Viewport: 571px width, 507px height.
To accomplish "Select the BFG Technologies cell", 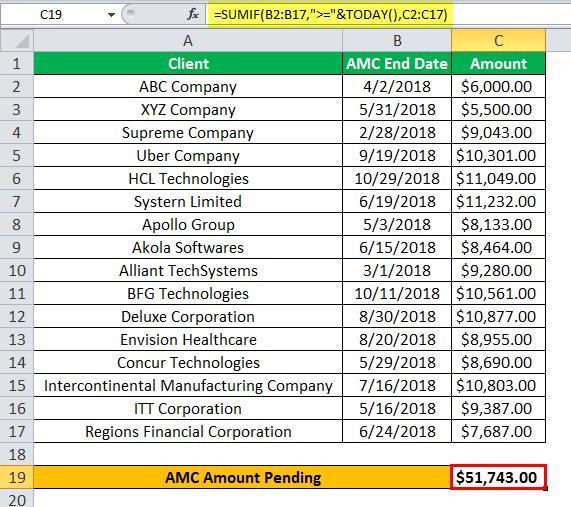I will (188, 294).
